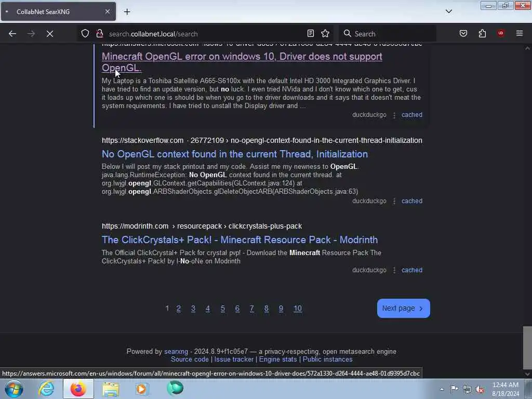The height and width of the screenshot is (399, 532).
Task: Click the page vertical scrollbar thumb
Action: point(527,348)
